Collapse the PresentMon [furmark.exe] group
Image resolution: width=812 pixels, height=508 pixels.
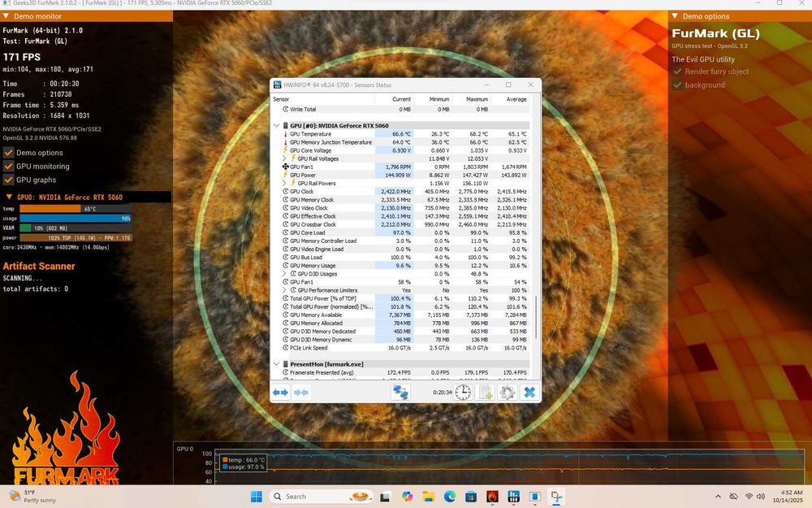click(277, 364)
